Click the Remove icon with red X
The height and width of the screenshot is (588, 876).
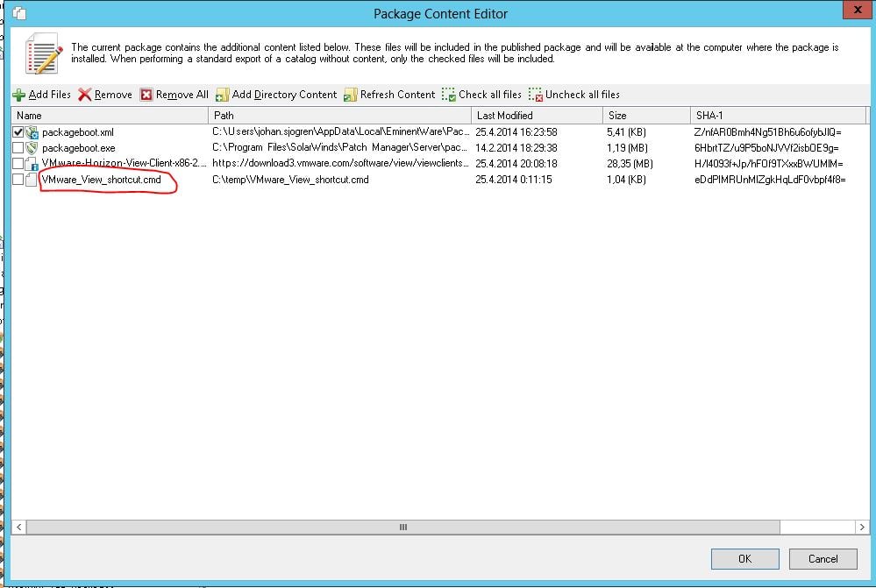[82, 94]
